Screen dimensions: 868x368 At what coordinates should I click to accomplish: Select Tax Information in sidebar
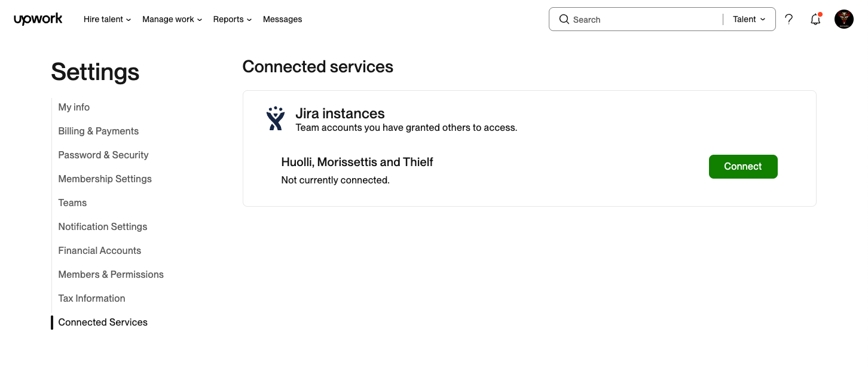[x=92, y=299]
